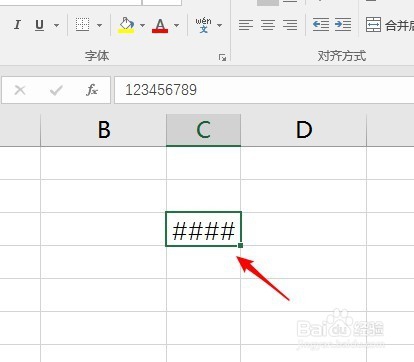
Task: Select column B header
Action: pos(103,130)
